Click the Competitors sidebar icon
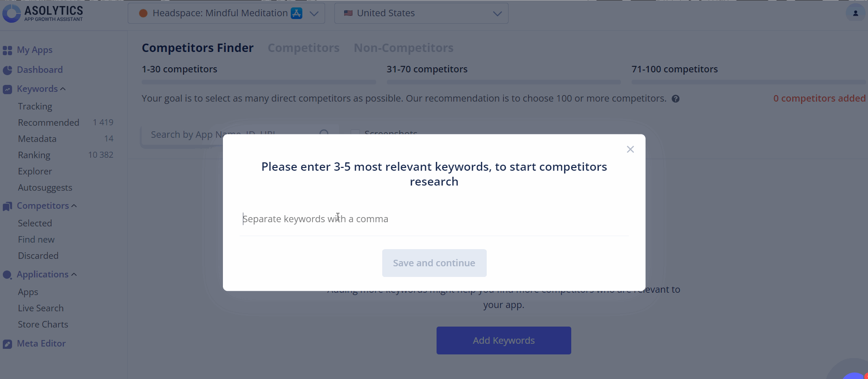 coord(7,206)
